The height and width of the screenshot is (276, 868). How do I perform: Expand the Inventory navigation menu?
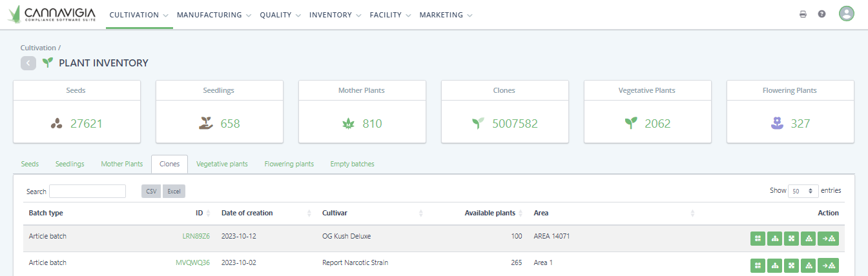(x=335, y=15)
